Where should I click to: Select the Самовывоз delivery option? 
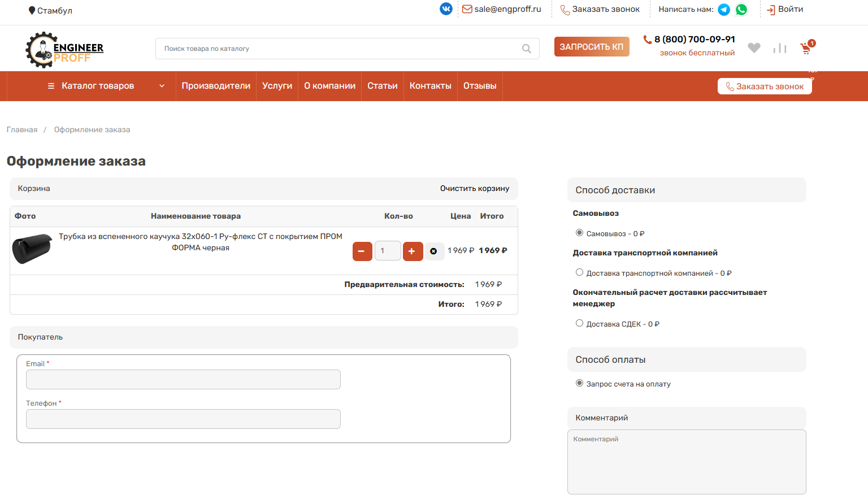click(579, 233)
